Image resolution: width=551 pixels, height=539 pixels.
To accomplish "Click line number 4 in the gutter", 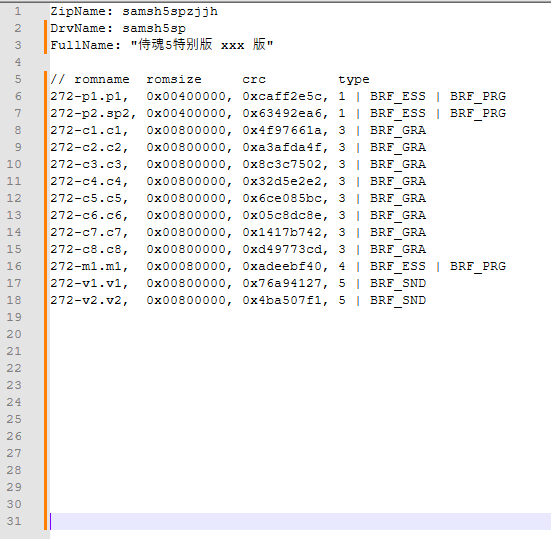I will (18, 63).
